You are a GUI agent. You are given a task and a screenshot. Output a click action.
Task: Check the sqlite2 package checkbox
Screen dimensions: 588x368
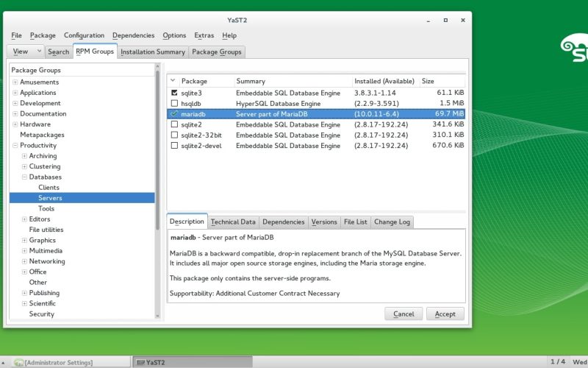click(174, 124)
